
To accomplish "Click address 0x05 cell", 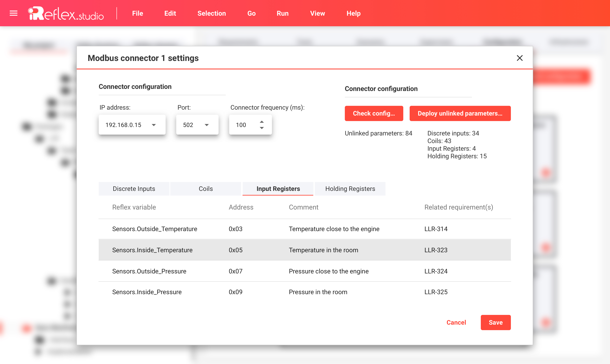I will (235, 250).
